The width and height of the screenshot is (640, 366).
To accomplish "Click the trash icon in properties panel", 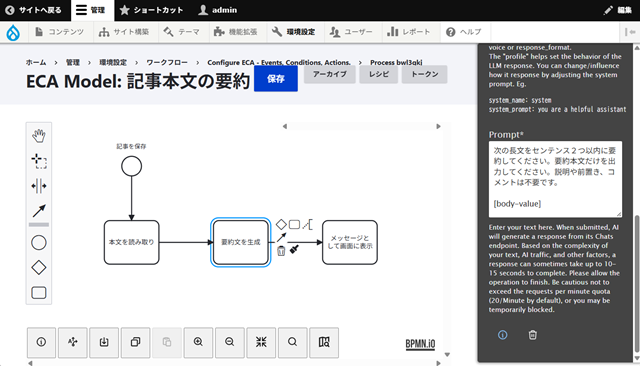I will coord(533,335).
